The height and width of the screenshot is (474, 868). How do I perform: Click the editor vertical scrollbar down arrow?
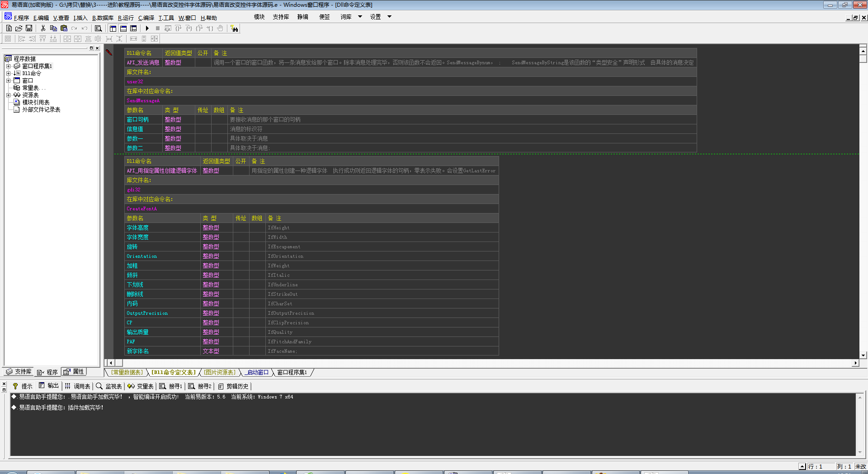[863, 355]
